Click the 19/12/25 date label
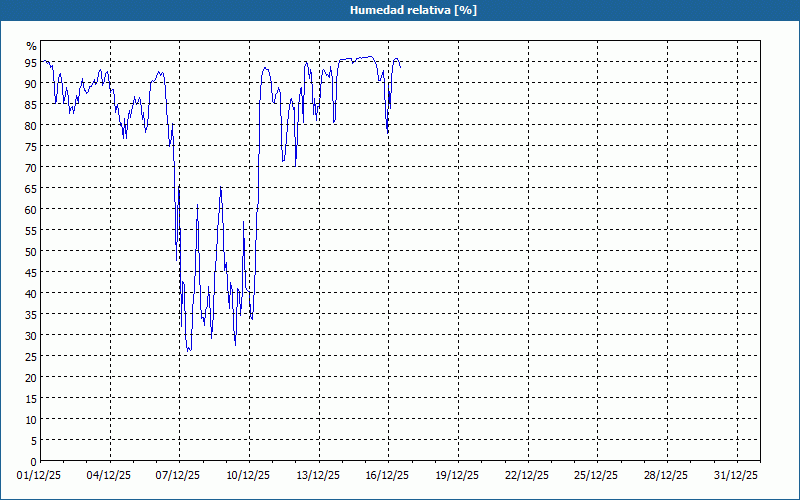800x500 pixels. (x=458, y=475)
